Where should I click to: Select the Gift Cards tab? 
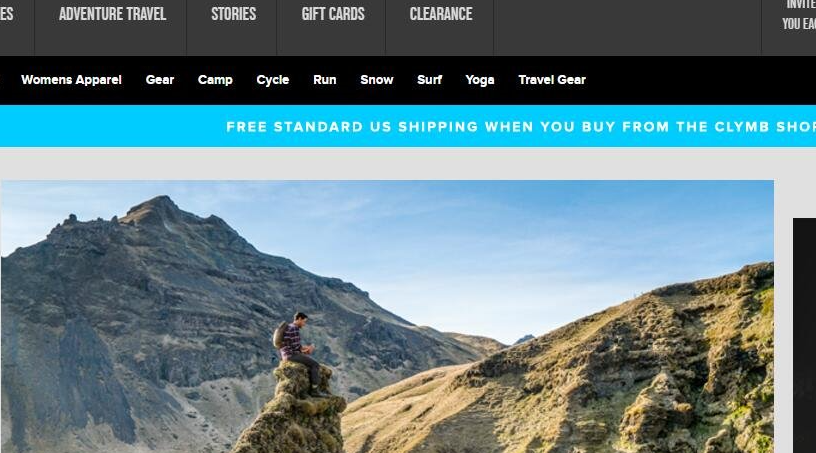click(333, 14)
